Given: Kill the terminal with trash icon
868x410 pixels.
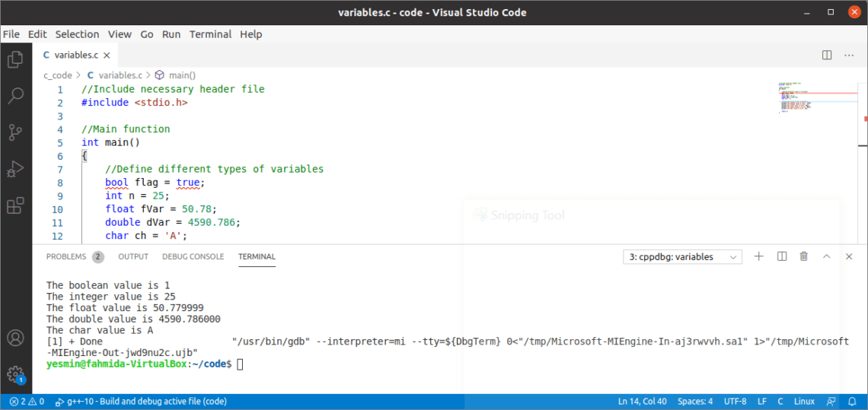Looking at the screenshot, I should (x=803, y=257).
